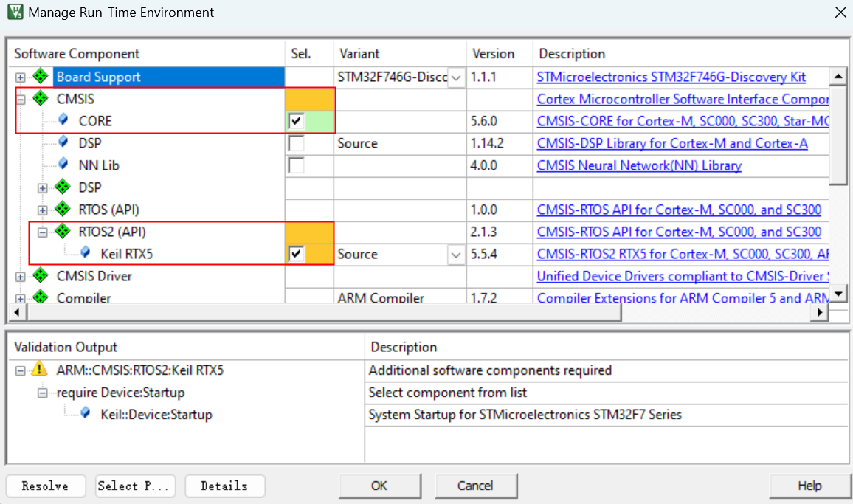The height and width of the screenshot is (504, 853).
Task: Tick the NN Lib checkbox
Action: coord(296,165)
